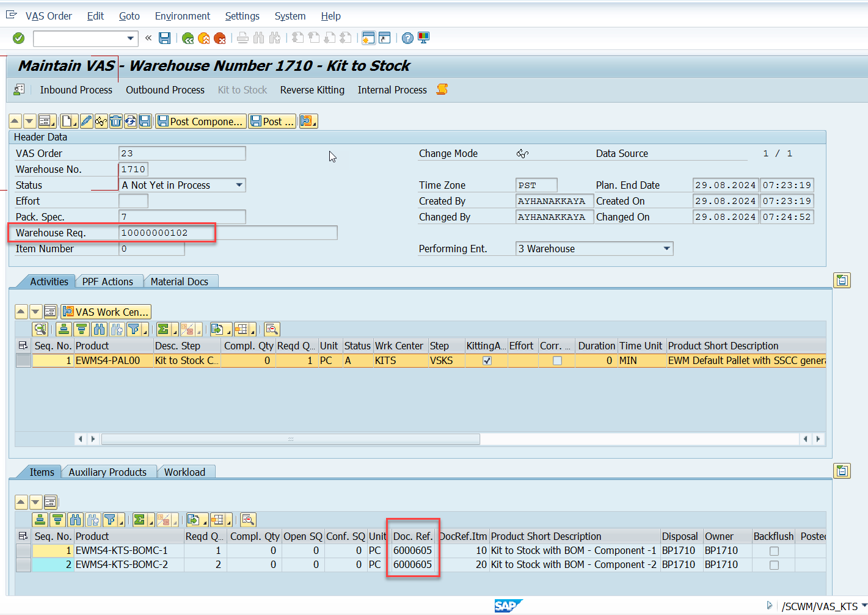The height and width of the screenshot is (615, 868).
Task: Click the Outbound Process button
Action: coord(165,90)
